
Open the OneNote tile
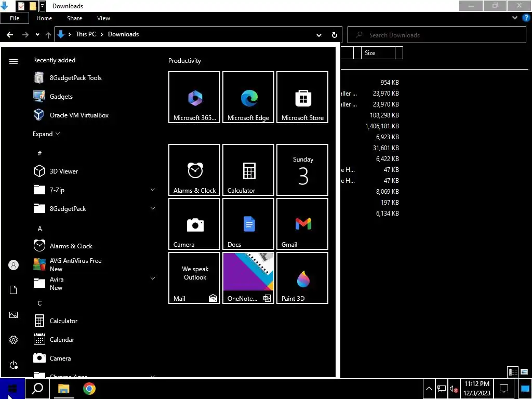coord(248,278)
